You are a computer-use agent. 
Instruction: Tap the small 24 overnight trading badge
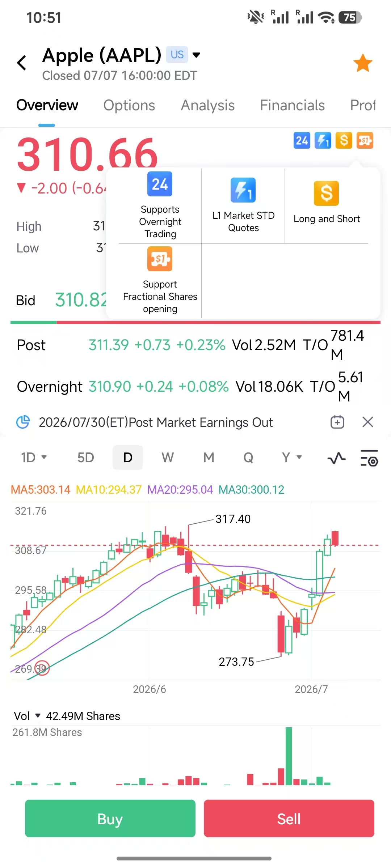coord(302,140)
